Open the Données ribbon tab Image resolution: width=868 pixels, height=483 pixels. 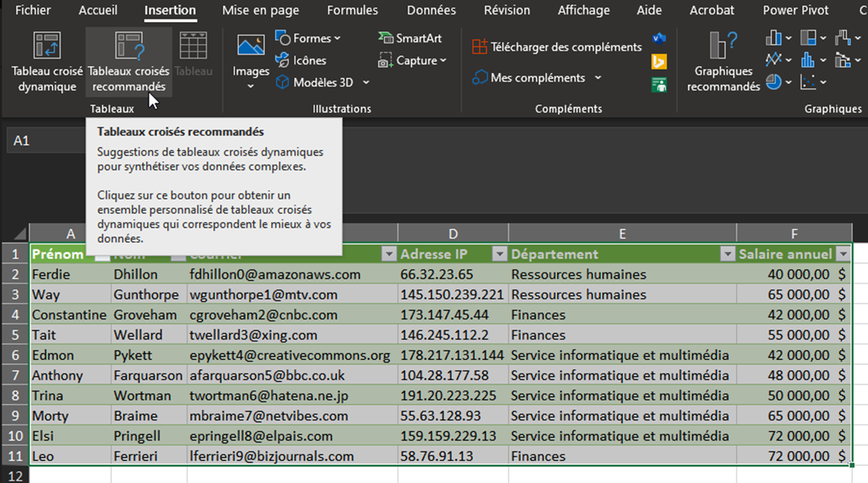[431, 10]
